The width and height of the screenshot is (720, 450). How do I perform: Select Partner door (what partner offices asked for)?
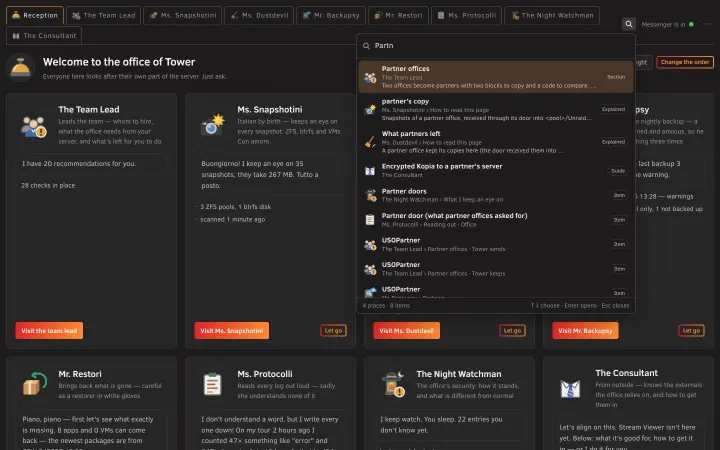click(x=496, y=220)
